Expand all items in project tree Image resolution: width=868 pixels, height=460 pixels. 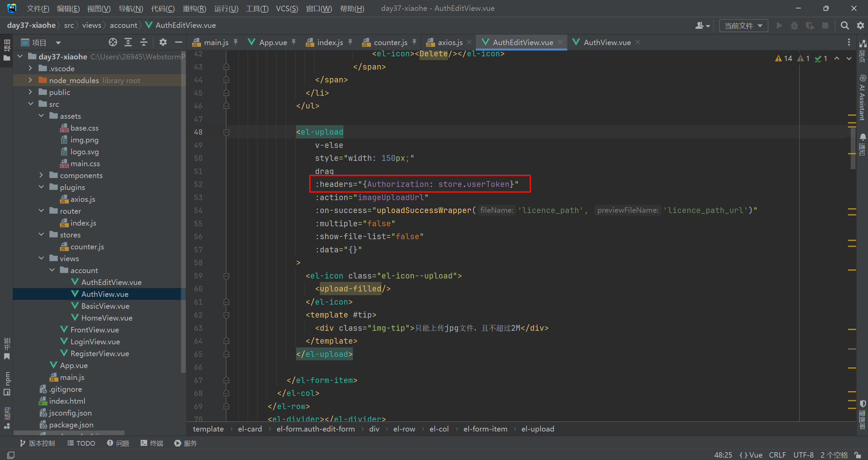point(128,42)
